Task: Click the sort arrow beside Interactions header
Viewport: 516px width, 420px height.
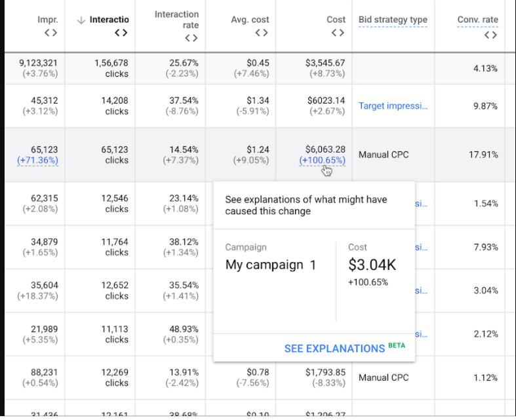Action: point(81,20)
